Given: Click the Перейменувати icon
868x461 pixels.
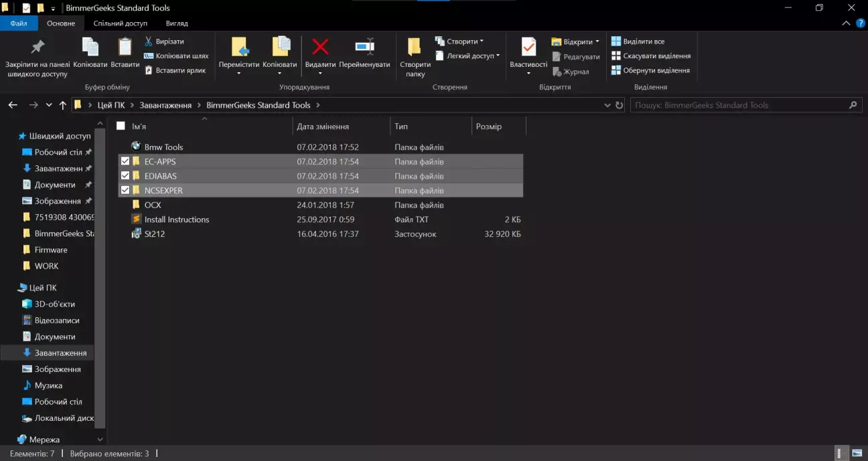Looking at the screenshot, I should pos(364,47).
